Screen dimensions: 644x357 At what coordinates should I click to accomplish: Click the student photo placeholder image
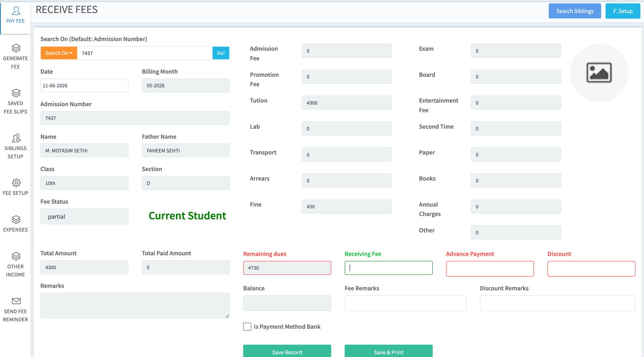click(x=599, y=73)
